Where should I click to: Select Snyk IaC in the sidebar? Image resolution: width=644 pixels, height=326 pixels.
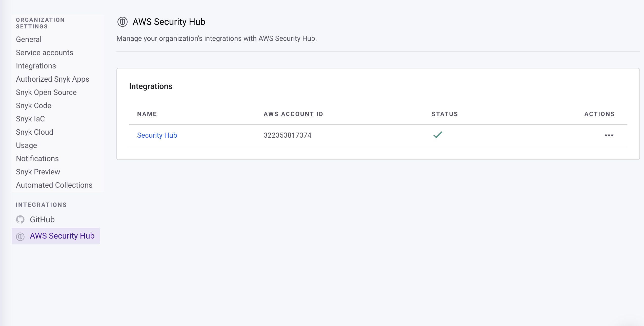click(x=30, y=119)
